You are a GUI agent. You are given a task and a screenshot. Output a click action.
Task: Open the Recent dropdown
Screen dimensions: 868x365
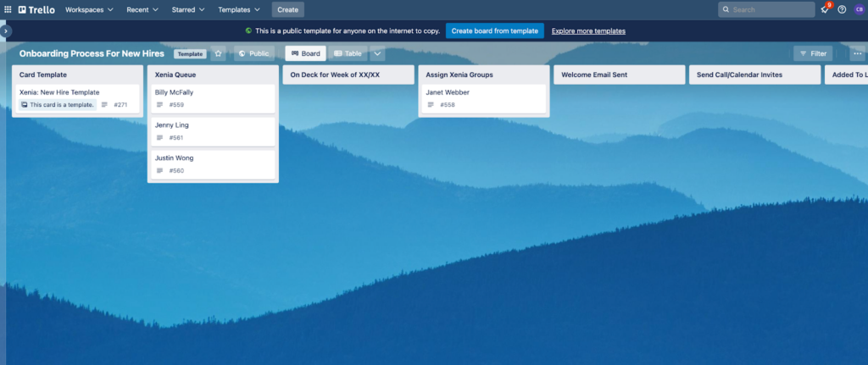142,9
